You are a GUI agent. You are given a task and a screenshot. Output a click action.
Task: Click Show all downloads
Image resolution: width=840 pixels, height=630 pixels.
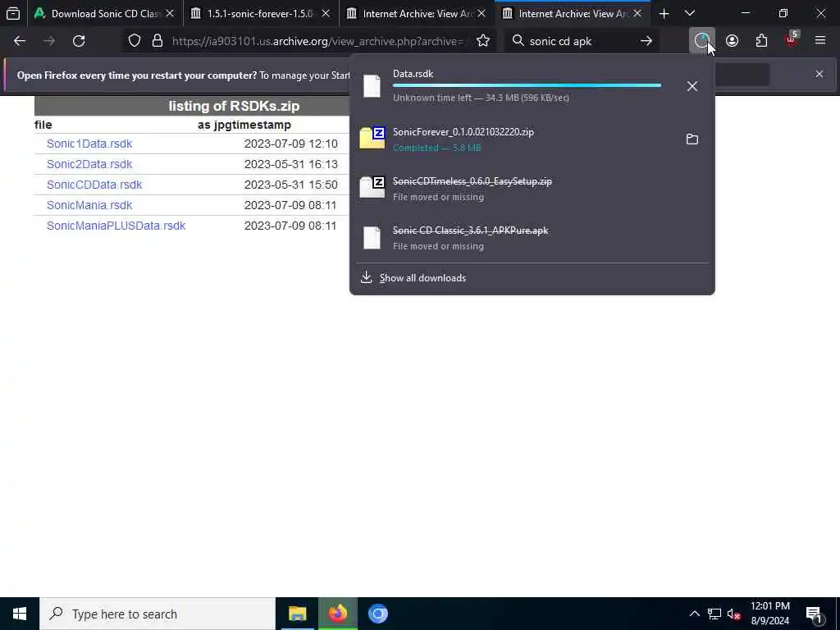click(x=422, y=278)
